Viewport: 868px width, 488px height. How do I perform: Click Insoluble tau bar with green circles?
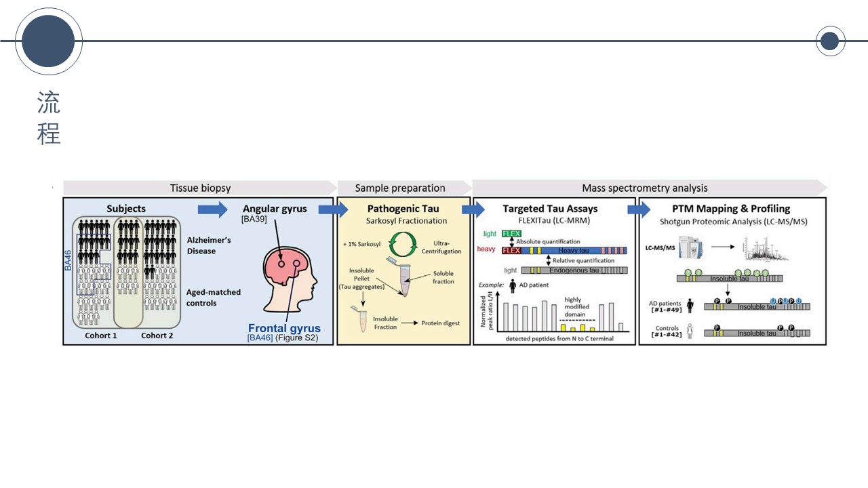(729, 279)
